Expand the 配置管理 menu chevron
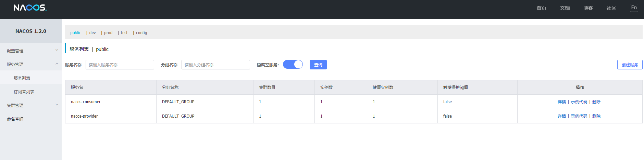 pyautogui.click(x=57, y=50)
